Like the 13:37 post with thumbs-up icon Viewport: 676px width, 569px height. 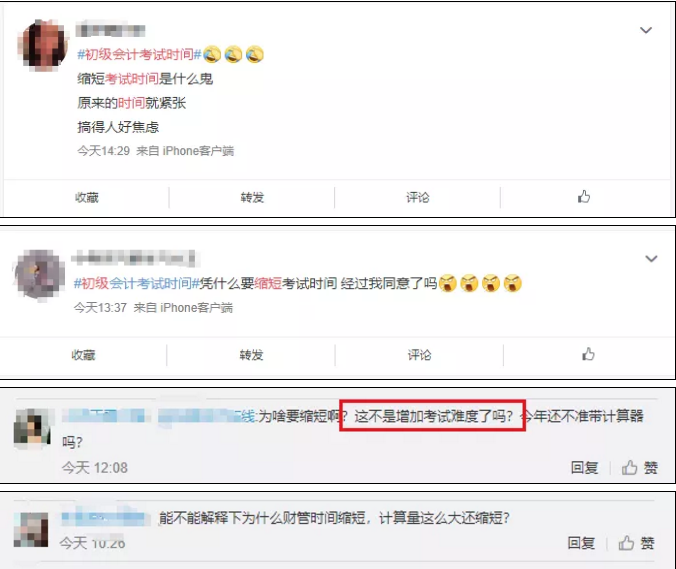(x=588, y=354)
